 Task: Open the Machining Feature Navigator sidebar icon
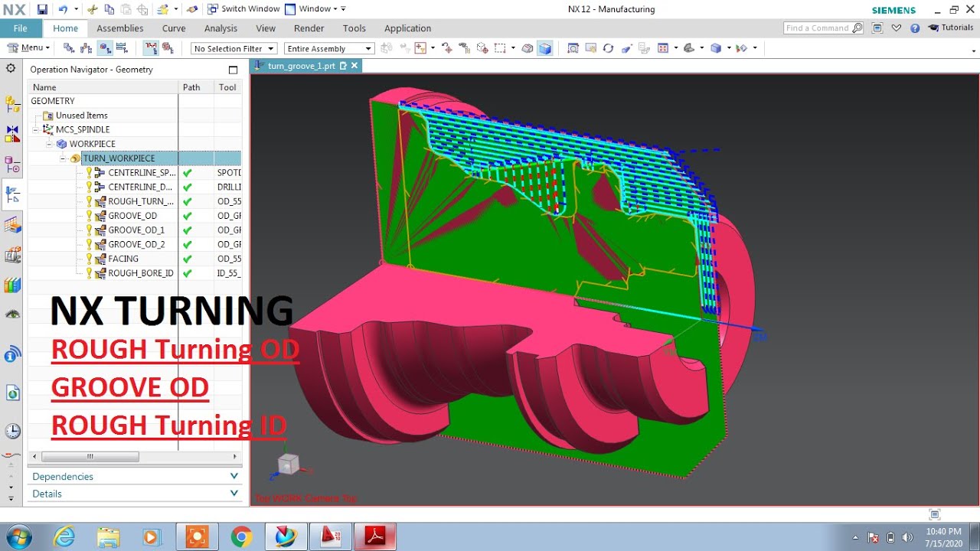12,225
